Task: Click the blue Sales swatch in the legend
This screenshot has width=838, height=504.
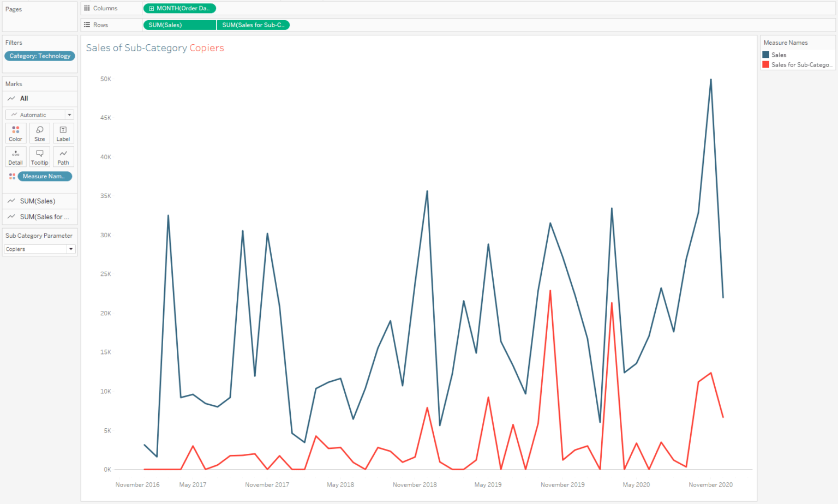Action: (767, 55)
